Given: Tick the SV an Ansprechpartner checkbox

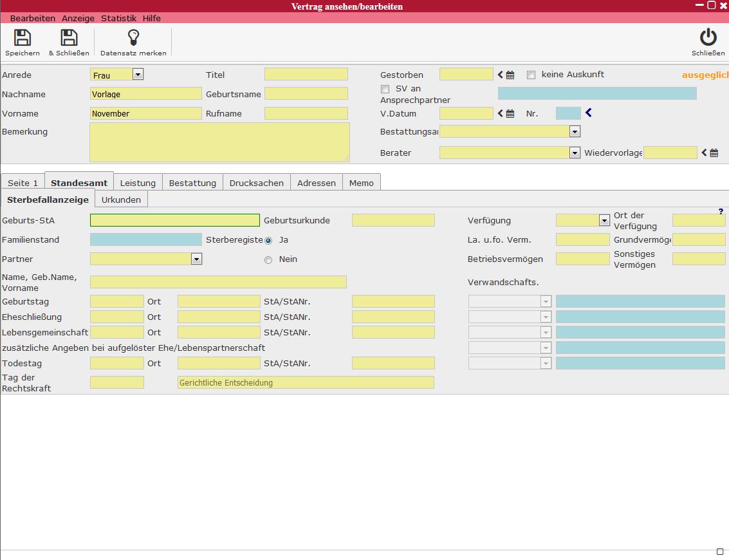Looking at the screenshot, I should click(385, 89).
